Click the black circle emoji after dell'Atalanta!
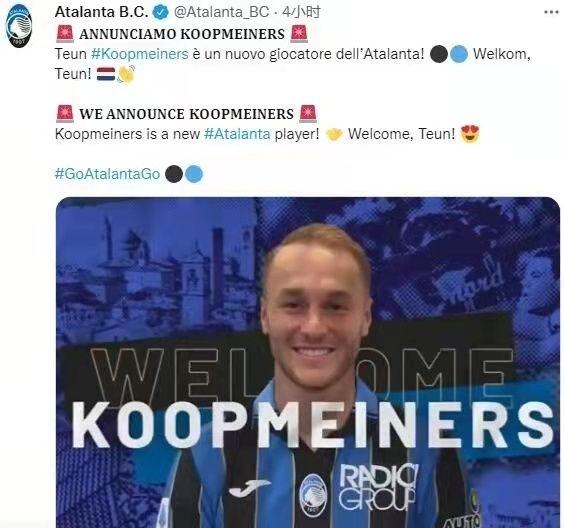 (x=439, y=54)
